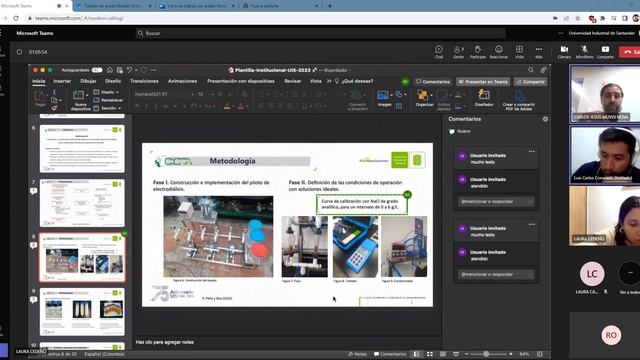The image size is (640, 360).
Task: Open the Comentarios button in the ribbon
Action: tap(433, 82)
